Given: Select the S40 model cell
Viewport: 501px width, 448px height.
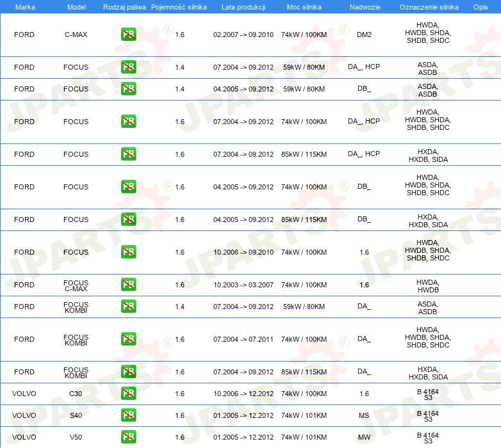Looking at the screenshot, I should tap(76, 415).
